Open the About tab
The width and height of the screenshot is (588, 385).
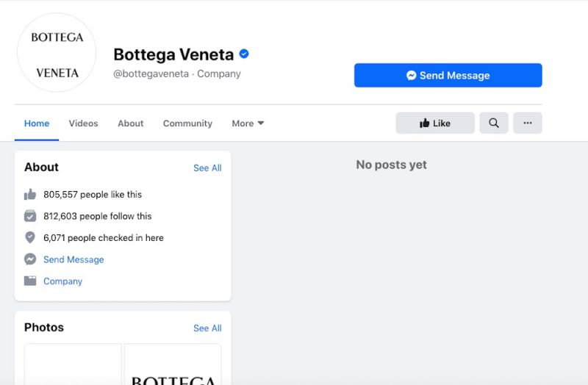pos(131,123)
